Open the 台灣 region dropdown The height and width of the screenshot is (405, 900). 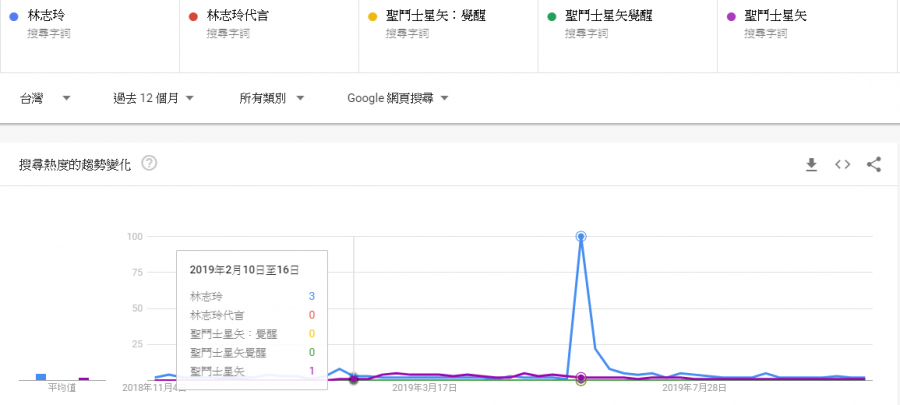point(45,98)
